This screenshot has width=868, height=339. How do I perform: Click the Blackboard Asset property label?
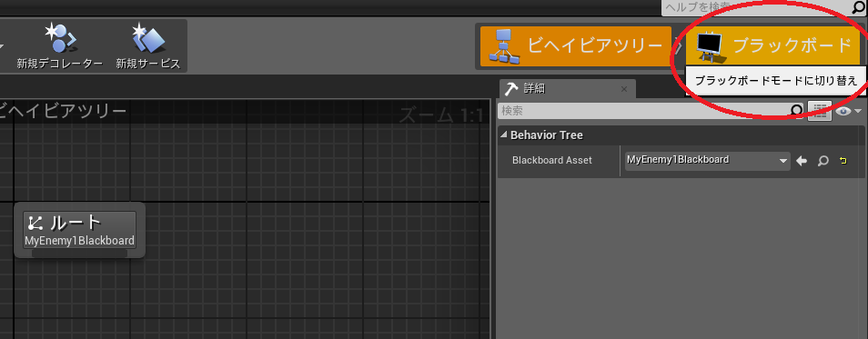(x=552, y=160)
